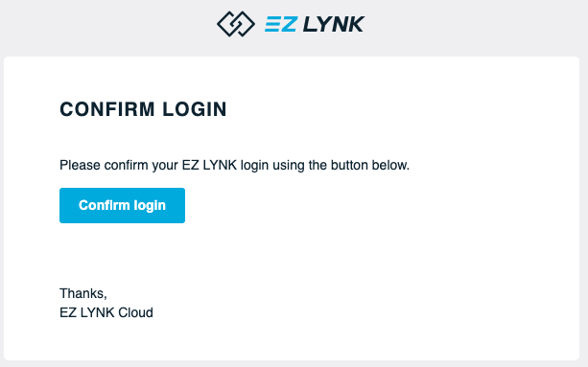Screen dimensions: 588x367
Task: Click the word "login" inside the blue button
Action: [150, 206]
